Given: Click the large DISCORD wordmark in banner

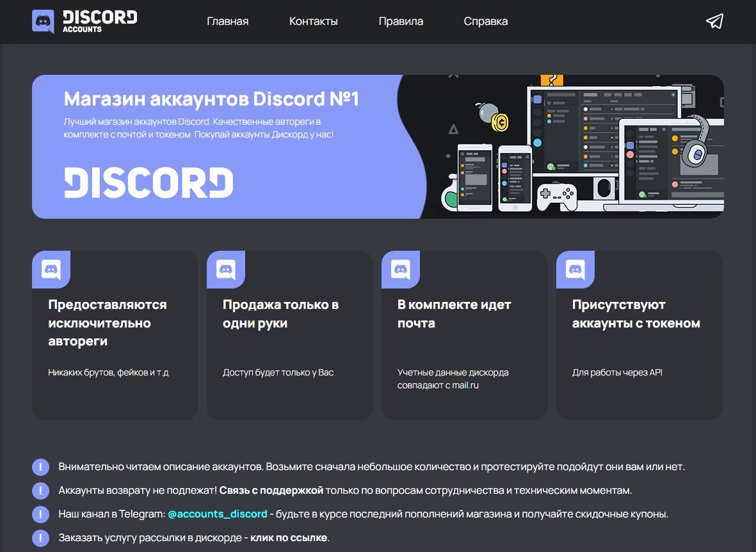Looking at the screenshot, I should 149,182.
